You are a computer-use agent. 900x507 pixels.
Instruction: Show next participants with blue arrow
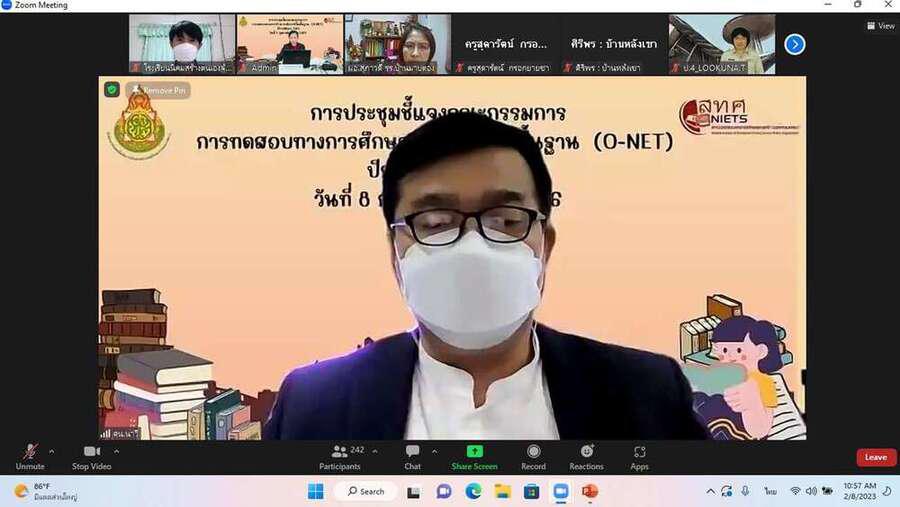pyautogui.click(x=794, y=44)
